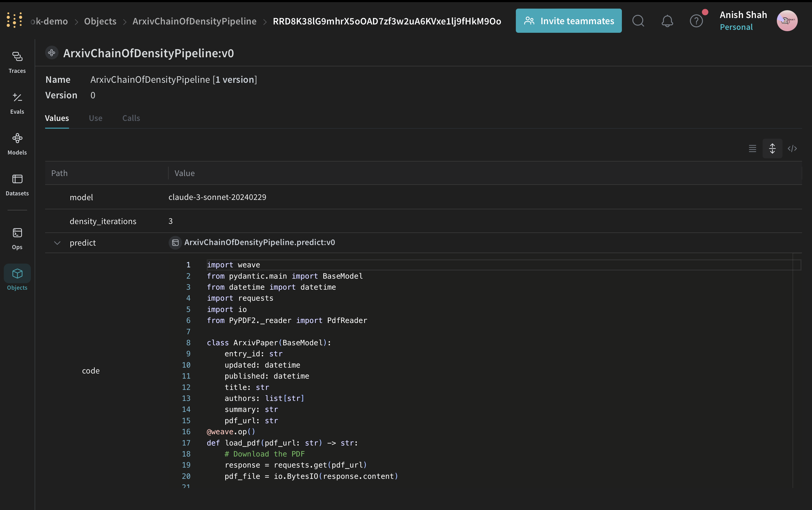Open the Traces panel in the sidebar
The height and width of the screenshot is (510, 812).
click(x=17, y=62)
